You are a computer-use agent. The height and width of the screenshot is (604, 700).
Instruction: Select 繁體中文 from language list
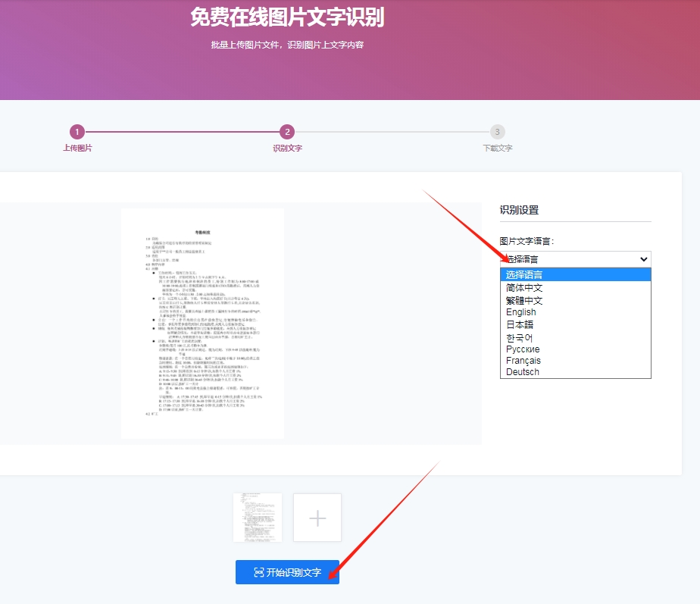(575, 300)
